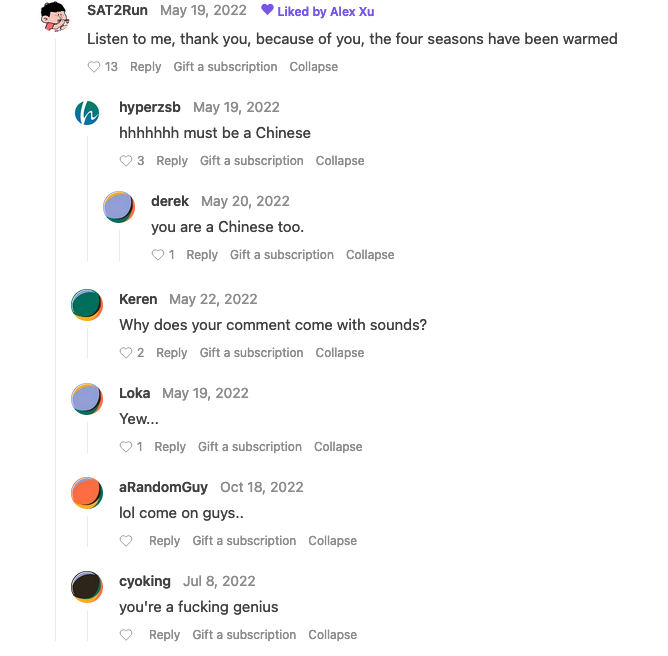Collapse hyperzsb's reply thread

pos(340,161)
